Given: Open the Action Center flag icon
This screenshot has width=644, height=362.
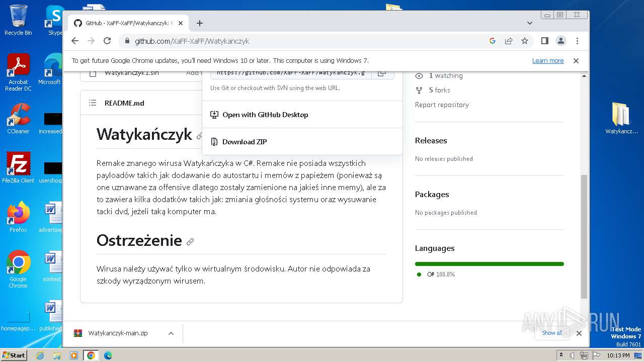Looking at the screenshot, I should (x=596, y=355).
